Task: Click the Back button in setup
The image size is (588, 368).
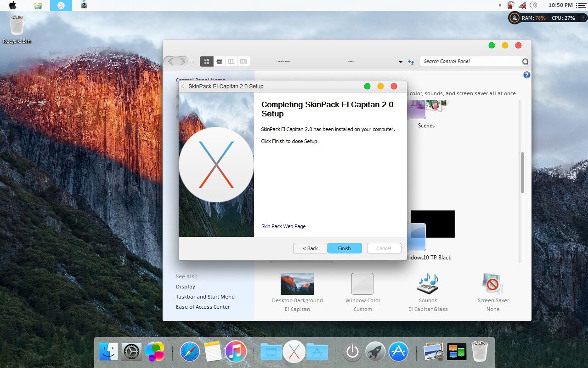Action: [x=310, y=248]
